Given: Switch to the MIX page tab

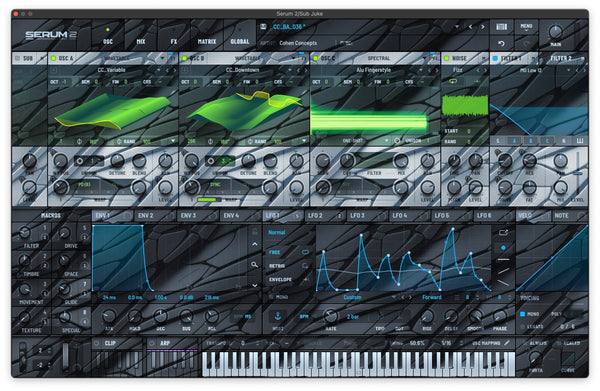Looking at the screenshot, I should (x=141, y=36).
